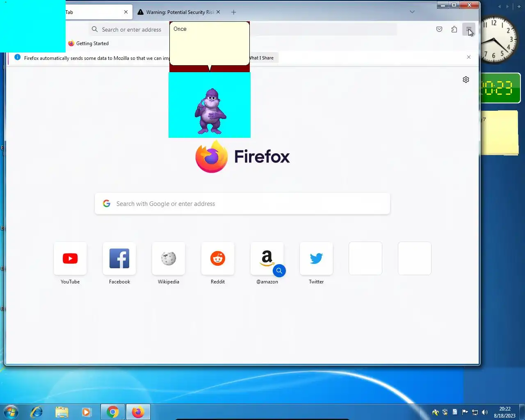Image resolution: width=525 pixels, height=420 pixels.
Task: Click the yellow sticky note gadget
Action: (x=499, y=132)
